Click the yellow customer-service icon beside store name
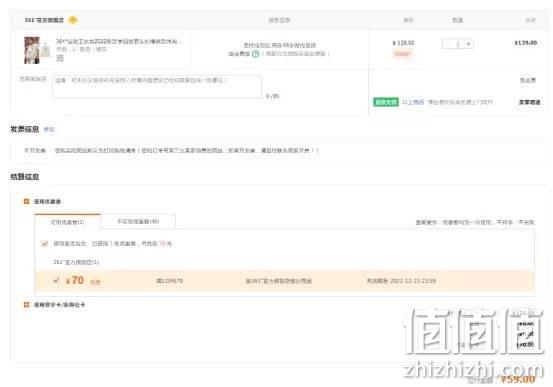 click(73, 20)
